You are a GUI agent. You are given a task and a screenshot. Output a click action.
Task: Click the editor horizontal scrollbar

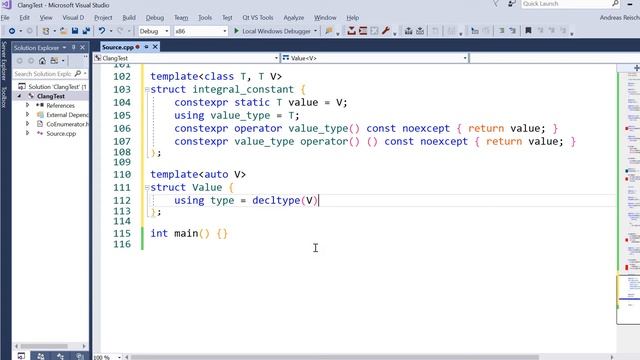[x=335, y=357]
